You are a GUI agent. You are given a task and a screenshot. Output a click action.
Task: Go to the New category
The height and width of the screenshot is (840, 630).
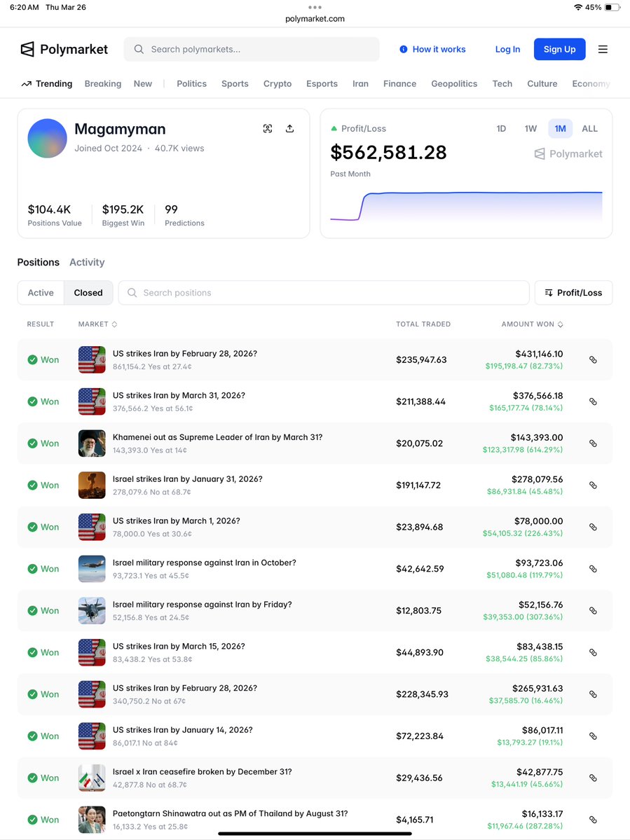(x=143, y=84)
